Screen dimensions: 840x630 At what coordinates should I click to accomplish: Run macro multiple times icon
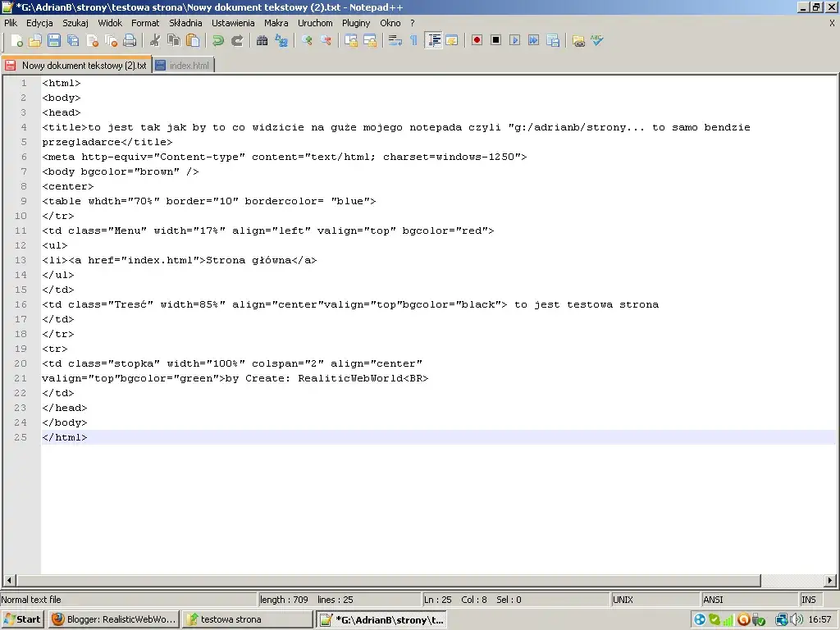tap(533, 41)
